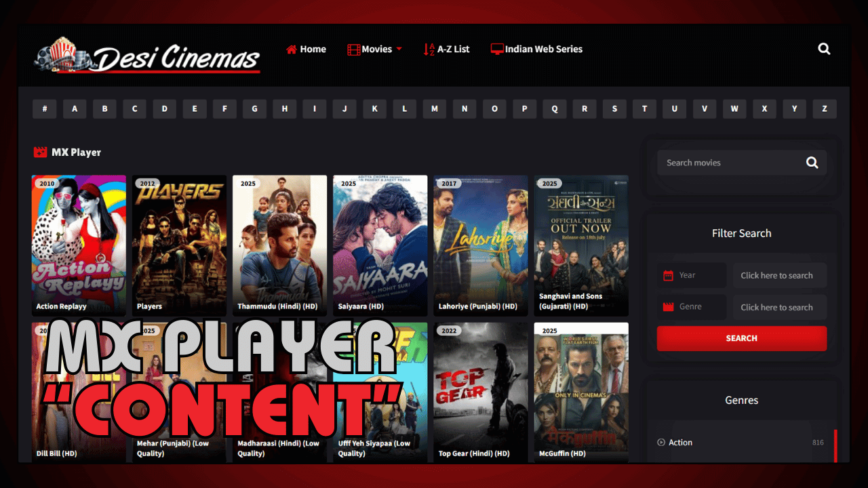Click the search magnifier in Search movies box

(x=812, y=163)
